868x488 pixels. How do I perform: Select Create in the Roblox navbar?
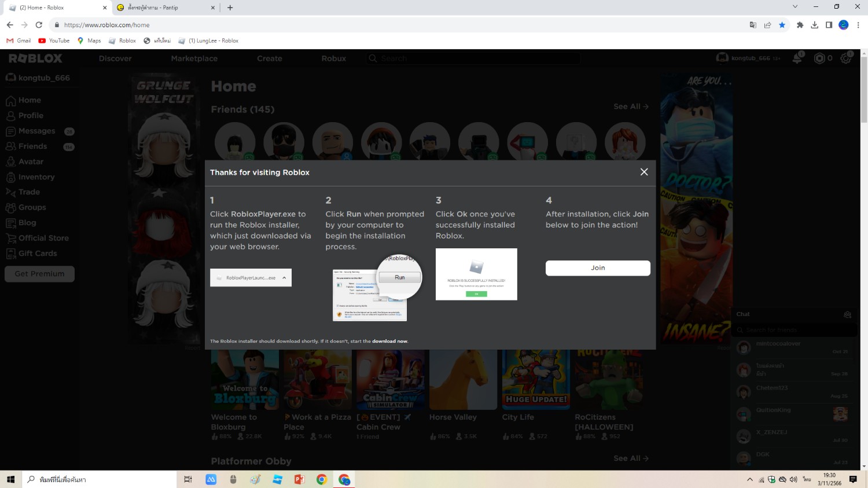[x=270, y=58]
